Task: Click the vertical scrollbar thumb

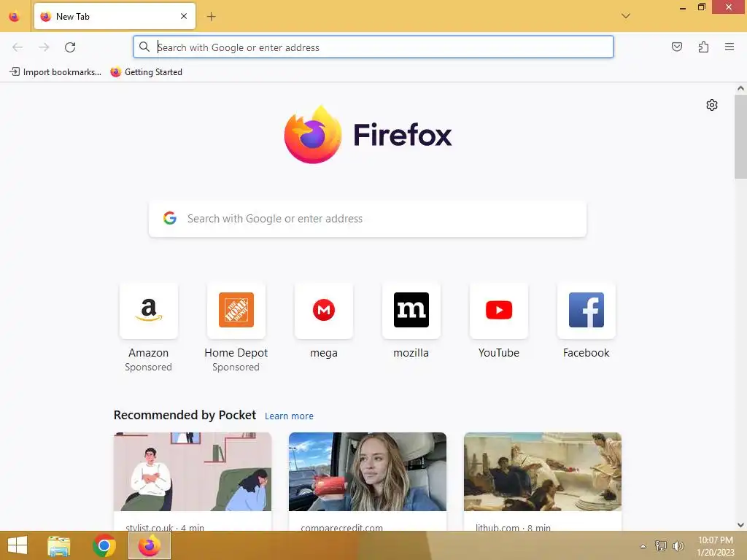Action: tap(740, 136)
